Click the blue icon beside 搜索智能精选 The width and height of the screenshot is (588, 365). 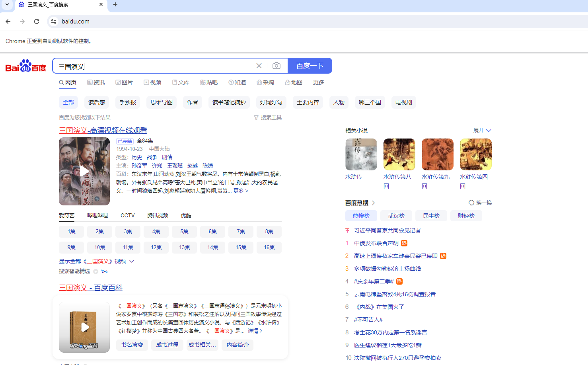point(105,271)
